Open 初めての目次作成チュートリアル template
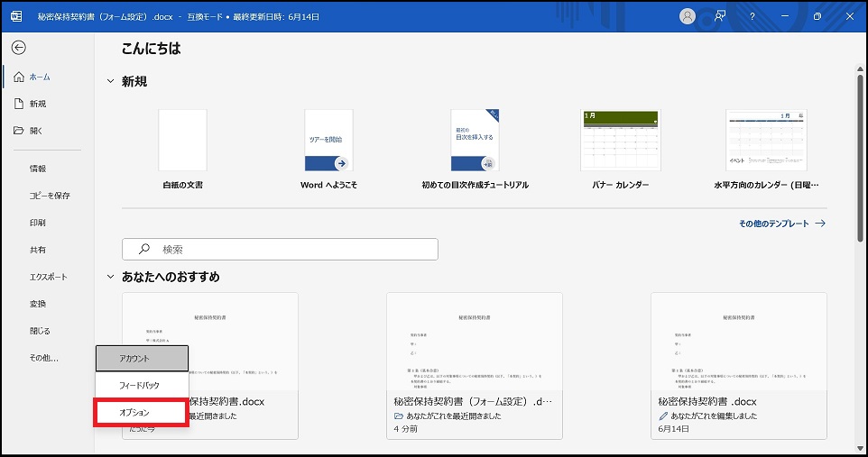The width and height of the screenshot is (868, 457). point(475,149)
